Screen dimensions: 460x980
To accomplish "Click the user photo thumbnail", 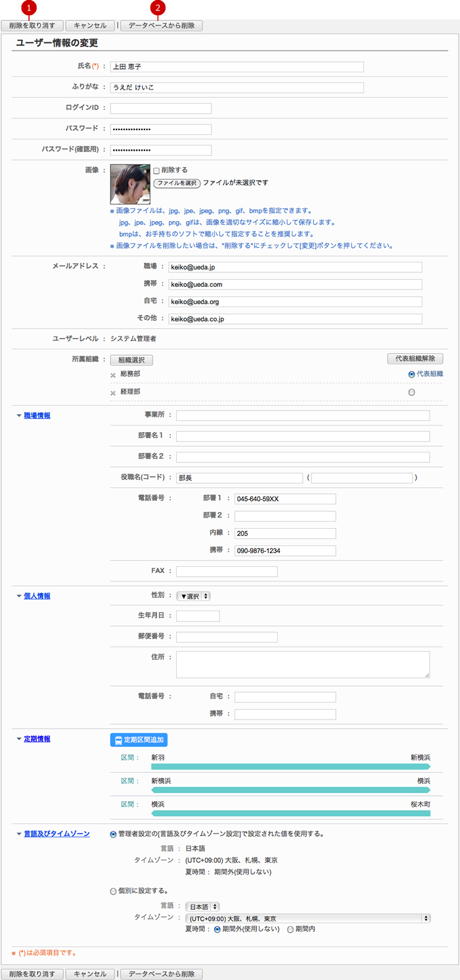I will tap(130, 184).
